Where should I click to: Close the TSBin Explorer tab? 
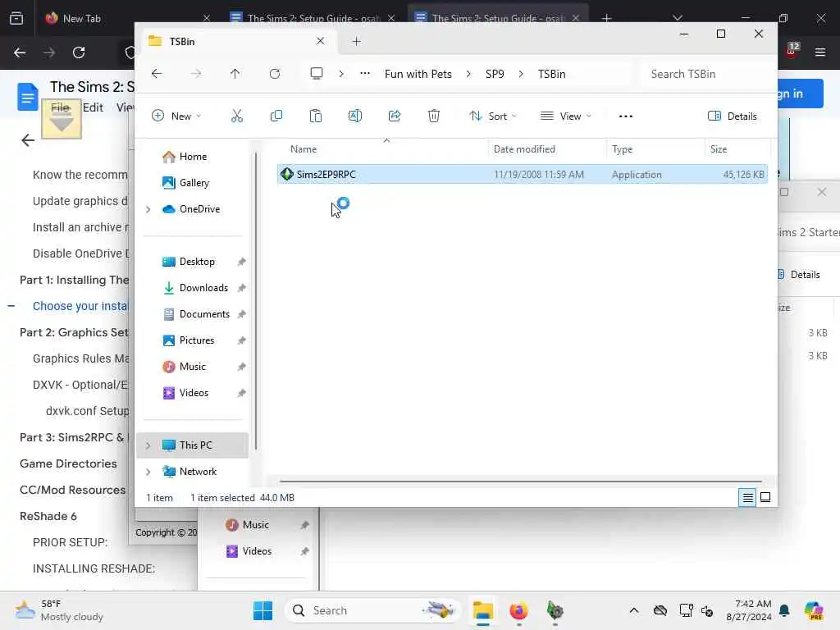(321, 41)
